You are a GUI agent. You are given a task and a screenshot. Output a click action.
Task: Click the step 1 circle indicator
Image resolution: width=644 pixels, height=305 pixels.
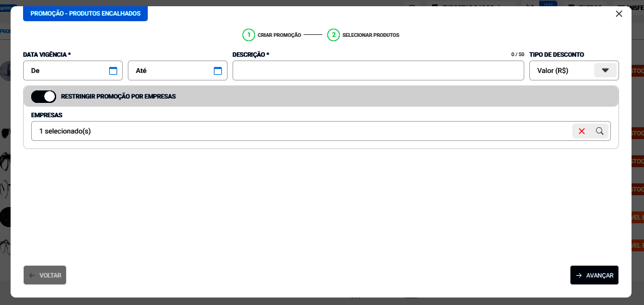249,35
